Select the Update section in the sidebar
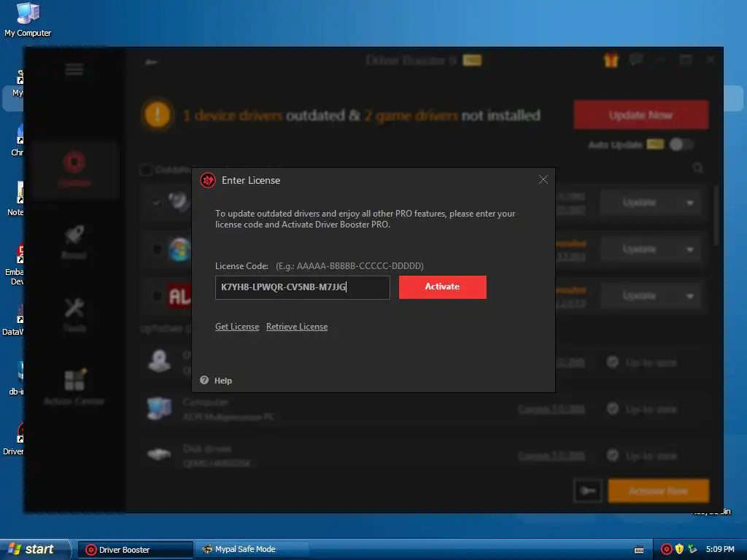Viewport: 747px width, 560px height. pyautogui.click(x=74, y=169)
